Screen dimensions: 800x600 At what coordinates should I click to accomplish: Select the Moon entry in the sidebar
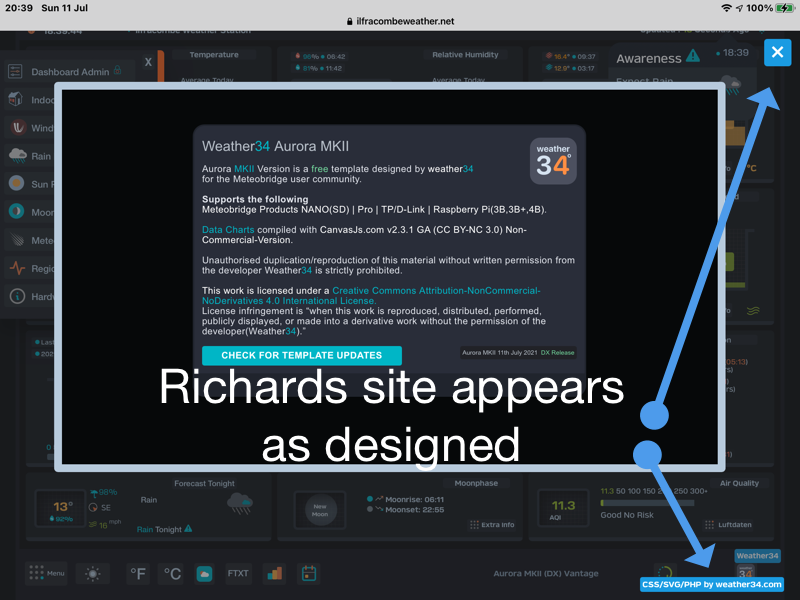click(x=31, y=212)
